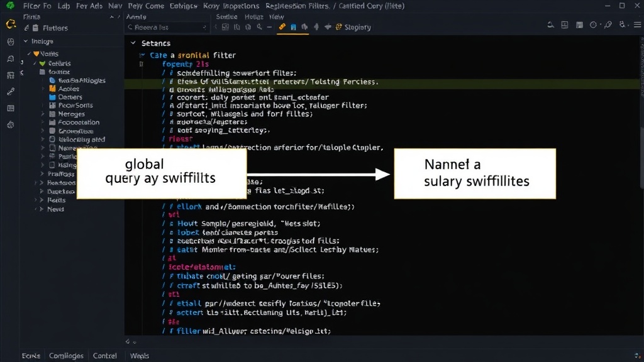Click the minus icon in editor toolbar
644x362 pixels.
[269, 27]
